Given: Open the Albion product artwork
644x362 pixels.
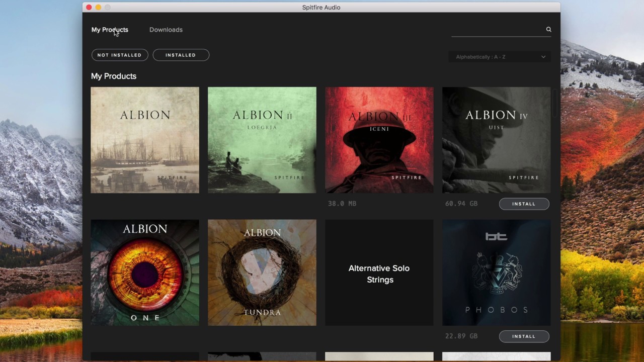Looking at the screenshot, I should coord(144,140).
